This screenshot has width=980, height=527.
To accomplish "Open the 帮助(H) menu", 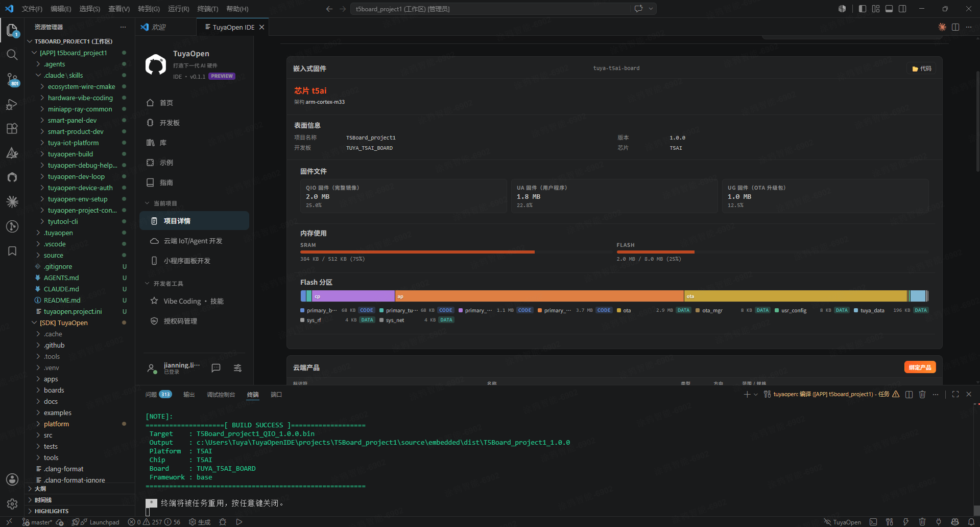I will (x=237, y=9).
